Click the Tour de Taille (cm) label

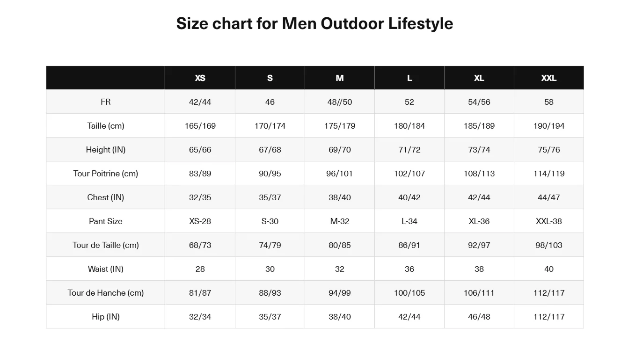pyautogui.click(x=106, y=245)
